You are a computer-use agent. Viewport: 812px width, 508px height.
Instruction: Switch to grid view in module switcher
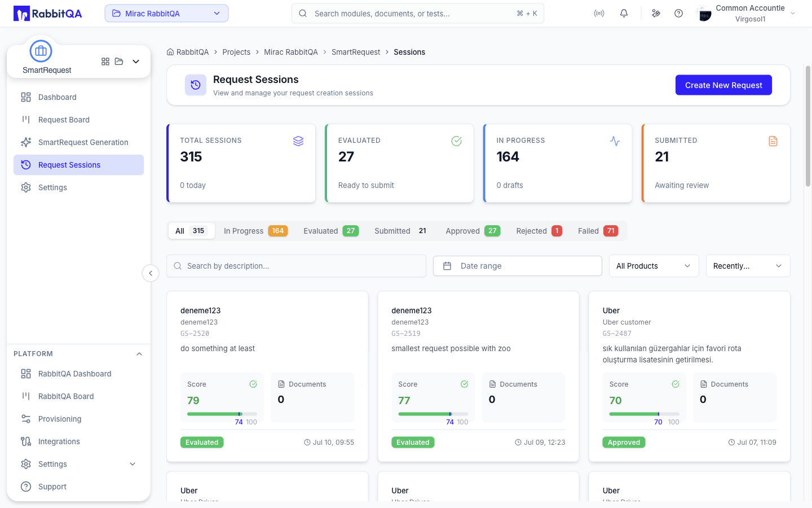click(x=105, y=62)
